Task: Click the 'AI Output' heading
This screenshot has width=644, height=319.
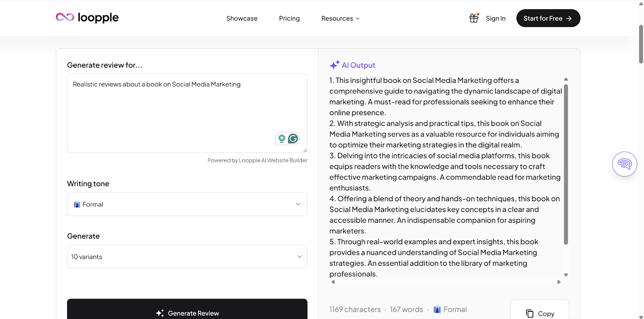Action: pyautogui.click(x=358, y=65)
